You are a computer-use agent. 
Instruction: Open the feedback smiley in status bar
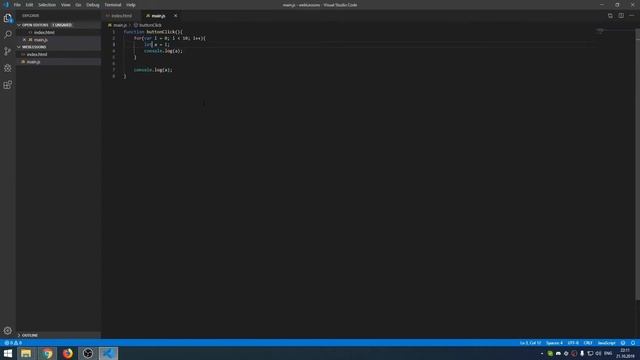click(623, 343)
